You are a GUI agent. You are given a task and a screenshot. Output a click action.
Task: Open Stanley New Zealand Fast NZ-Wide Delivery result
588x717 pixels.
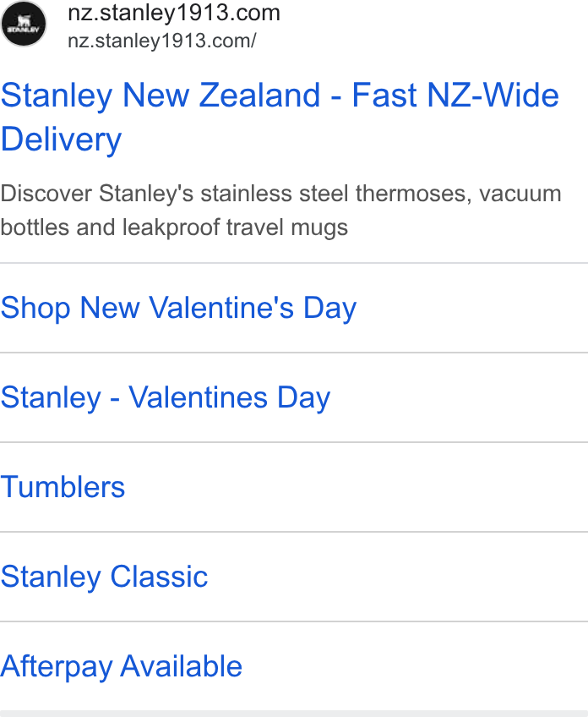[x=280, y=117]
